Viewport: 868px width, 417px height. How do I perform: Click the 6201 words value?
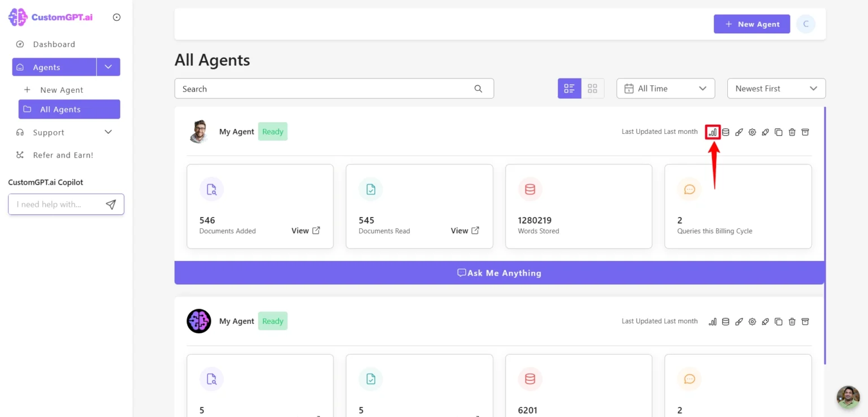[x=528, y=410]
